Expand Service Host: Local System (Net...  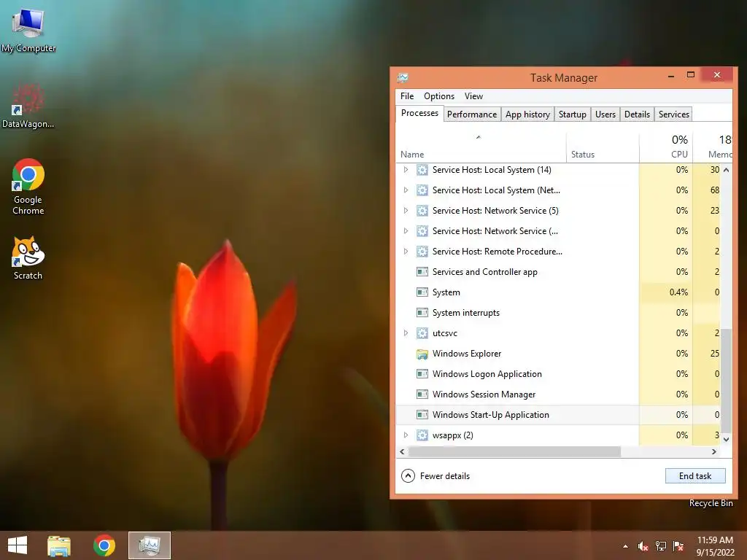point(406,190)
